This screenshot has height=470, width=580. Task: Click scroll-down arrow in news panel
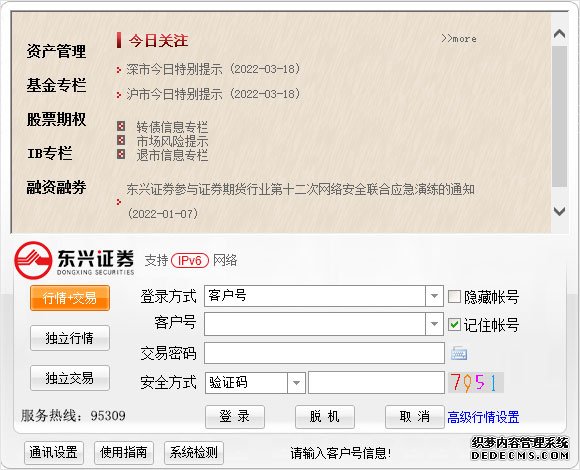[x=559, y=211]
